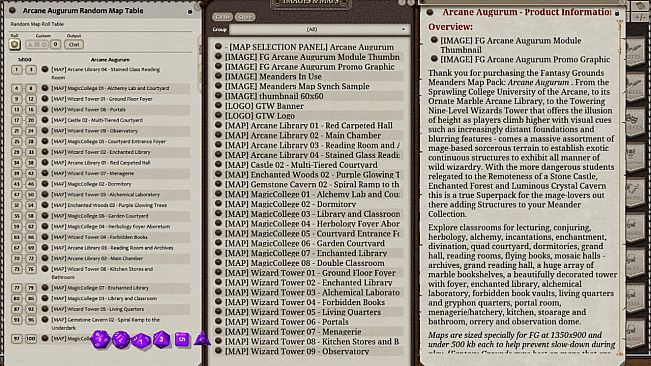Open the MAP SELECTION PANEL link icon
651x366 pixels.
point(218,46)
